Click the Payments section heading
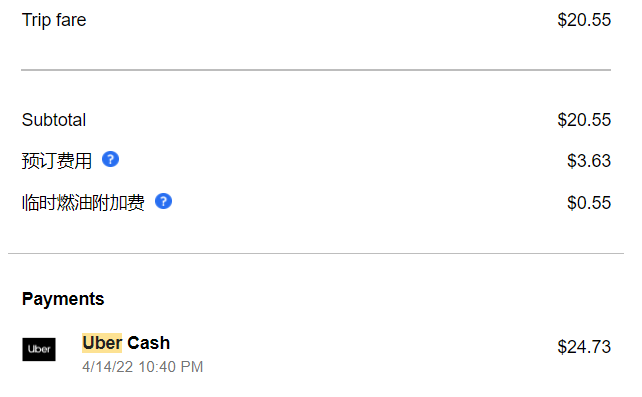 63,299
